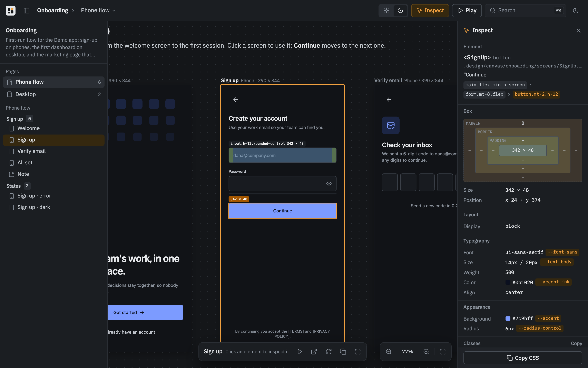Viewport: 588px width, 368px height.
Task: Click the [TERMS] text in the disclaimer
Action: [x=296, y=331]
